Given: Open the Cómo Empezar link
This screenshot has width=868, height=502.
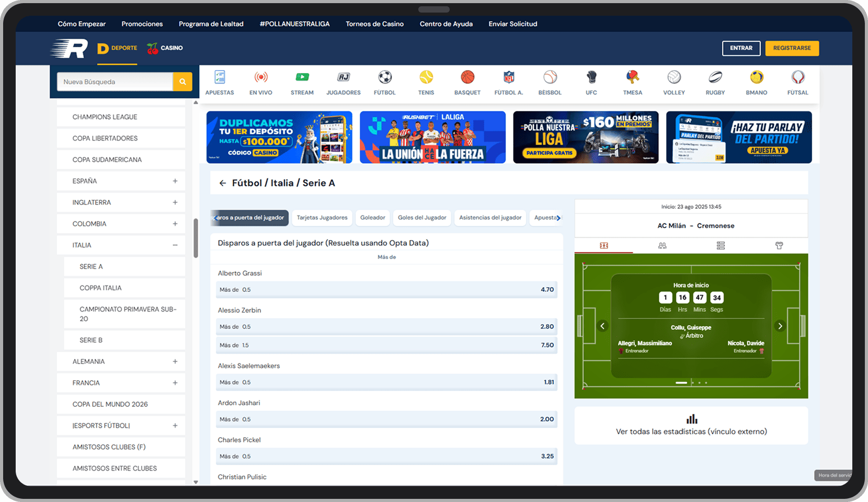Looking at the screenshot, I should click(82, 24).
